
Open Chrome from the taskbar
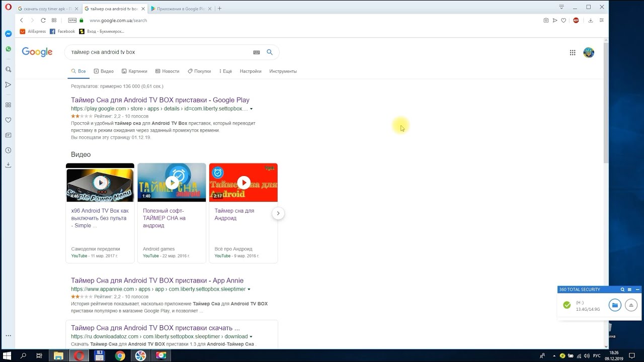[x=120, y=356]
